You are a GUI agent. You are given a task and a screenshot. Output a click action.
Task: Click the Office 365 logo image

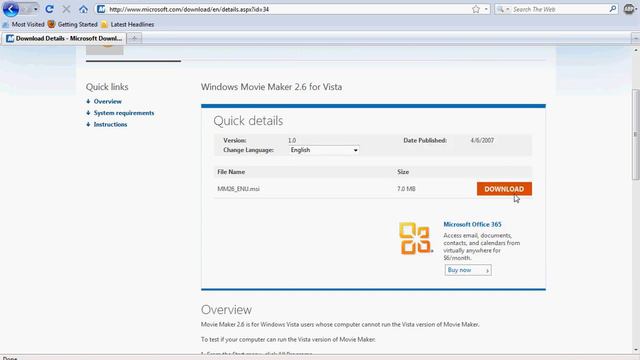pos(416,238)
